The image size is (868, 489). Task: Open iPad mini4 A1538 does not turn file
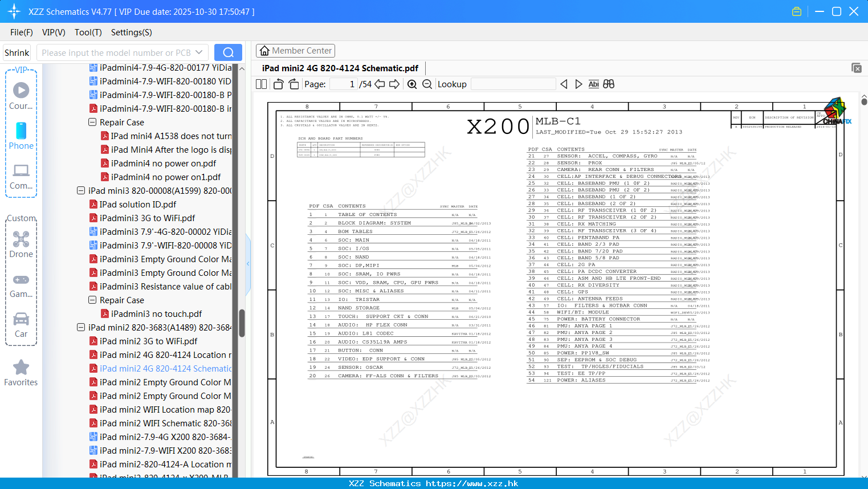point(166,136)
